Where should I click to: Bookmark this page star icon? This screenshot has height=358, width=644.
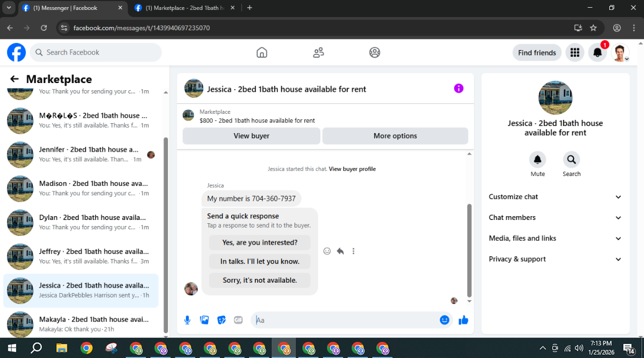pyautogui.click(x=593, y=28)
